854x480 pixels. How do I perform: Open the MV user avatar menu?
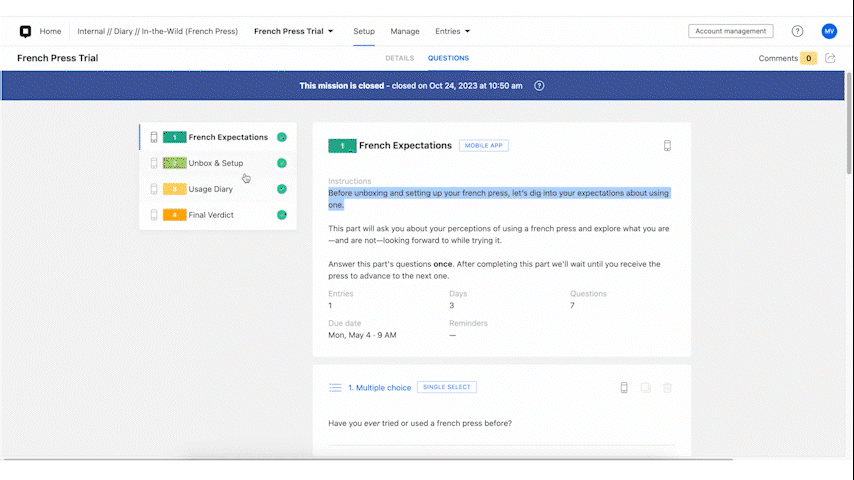click(x=829, y=31)
